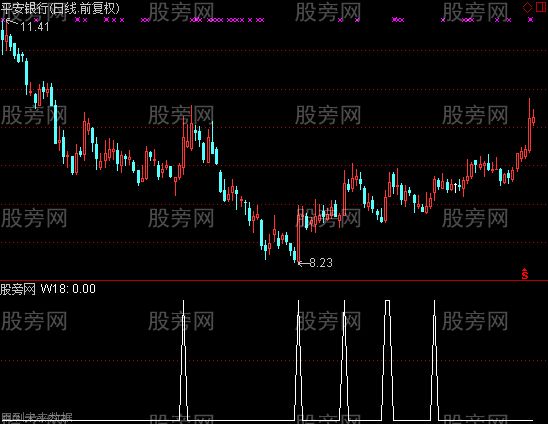Click the 8.23 low price label
The width and height of the screenshot is (548, 424).
tap(321, 263)
